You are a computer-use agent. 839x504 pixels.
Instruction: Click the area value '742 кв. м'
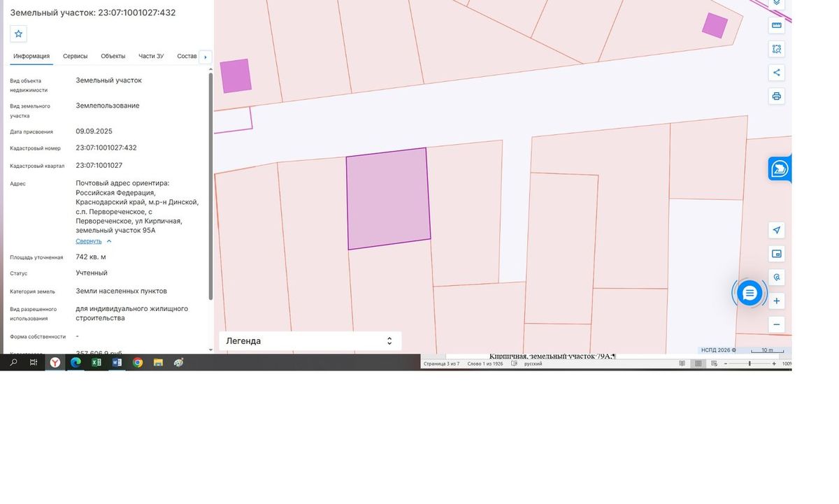(91, 257)
